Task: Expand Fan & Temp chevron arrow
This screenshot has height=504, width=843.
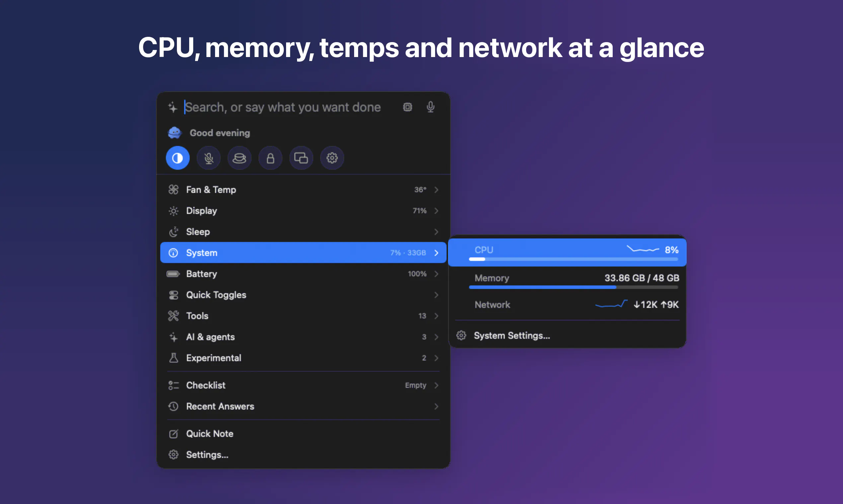Action: pos(436,190)
